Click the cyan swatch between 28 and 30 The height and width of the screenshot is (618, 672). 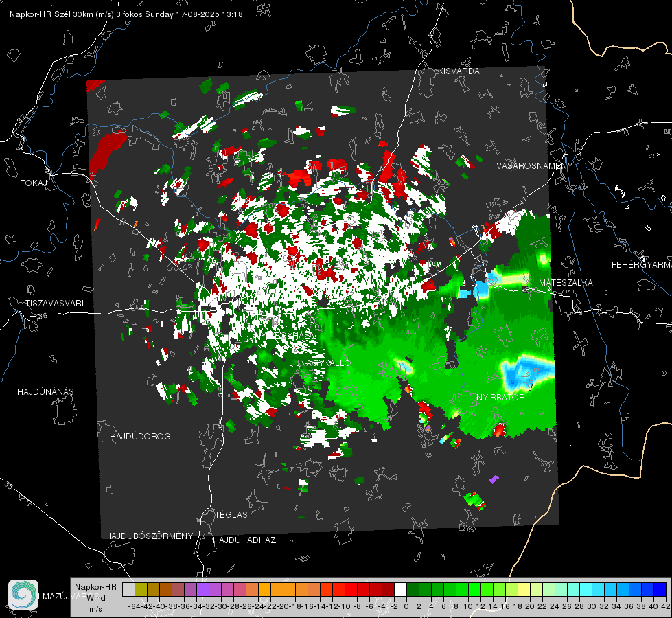586,589
